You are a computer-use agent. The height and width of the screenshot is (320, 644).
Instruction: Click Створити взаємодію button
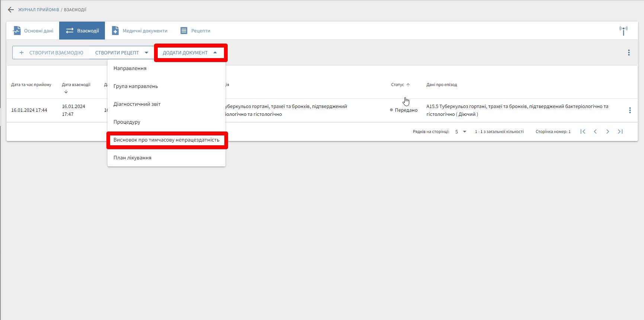(x=51, y=53)
